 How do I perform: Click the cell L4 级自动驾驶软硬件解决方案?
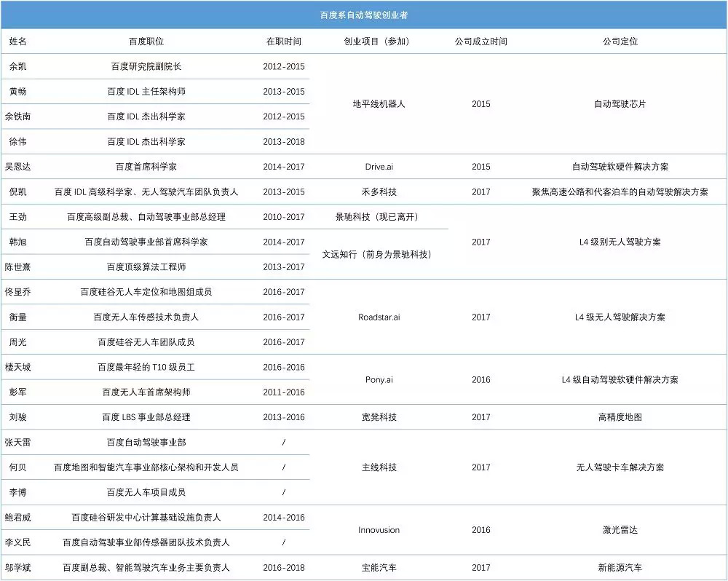click(620, 380)
